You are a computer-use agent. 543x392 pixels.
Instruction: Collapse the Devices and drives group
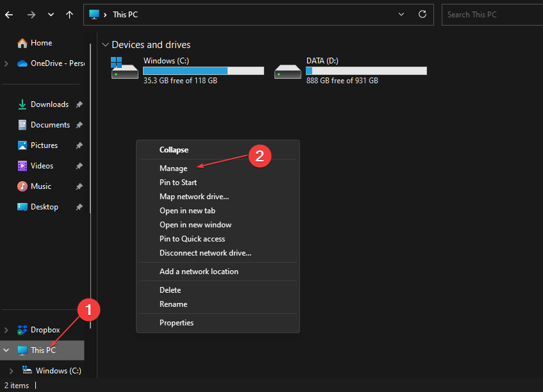[x=104, y=45]
